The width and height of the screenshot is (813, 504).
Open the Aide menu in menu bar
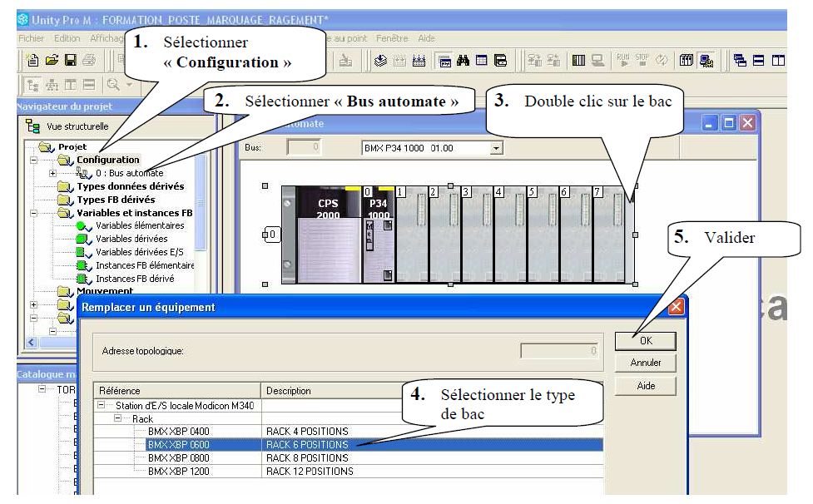pos(427,38)
